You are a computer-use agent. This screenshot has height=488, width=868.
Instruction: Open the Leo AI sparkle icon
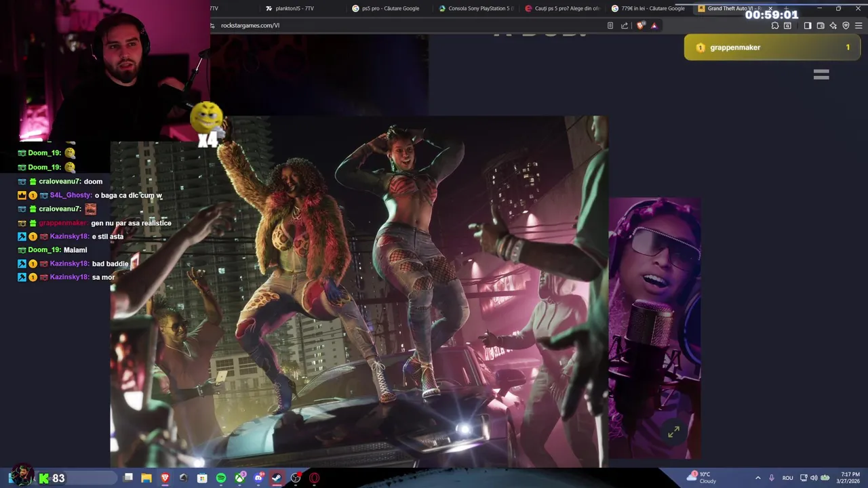(x=833, y=26)
